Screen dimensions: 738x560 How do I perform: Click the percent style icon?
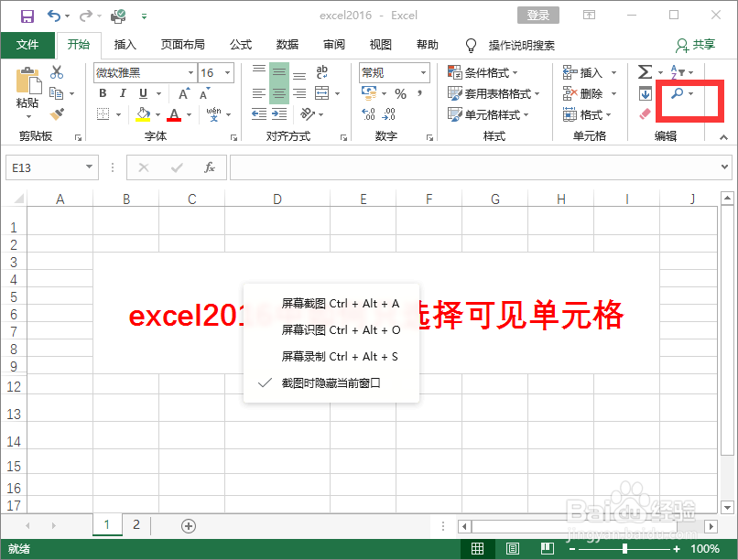(400, 93)
